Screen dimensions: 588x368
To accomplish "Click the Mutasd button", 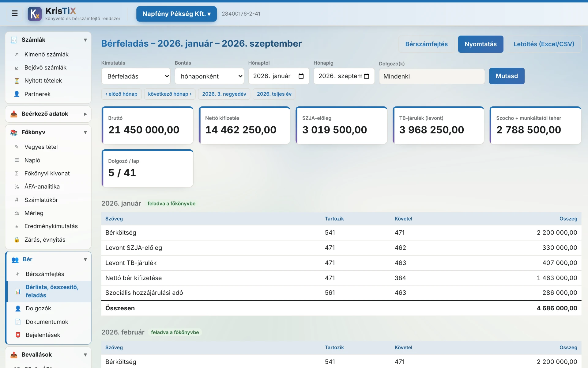I will click(x=507, y=76).
